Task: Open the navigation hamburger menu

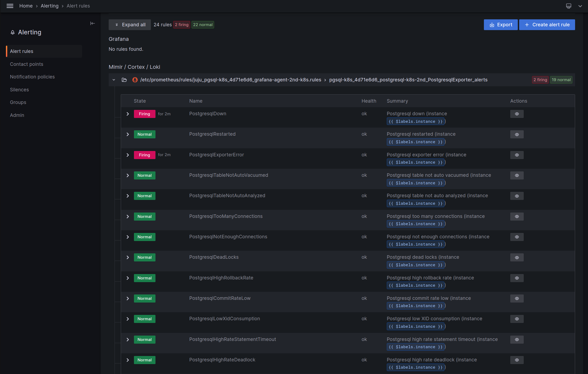Action: [x=10, y=6]
